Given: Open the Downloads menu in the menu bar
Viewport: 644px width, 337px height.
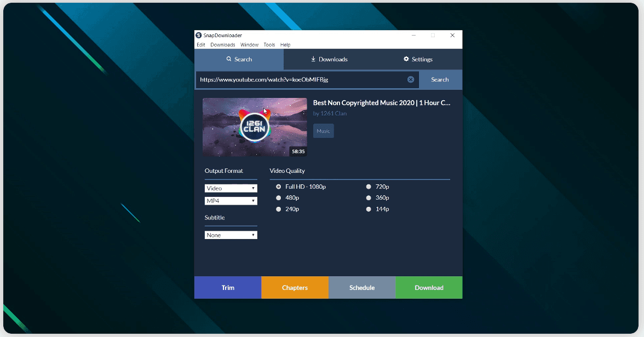Looking at the screenshot, I should [222, 45].
